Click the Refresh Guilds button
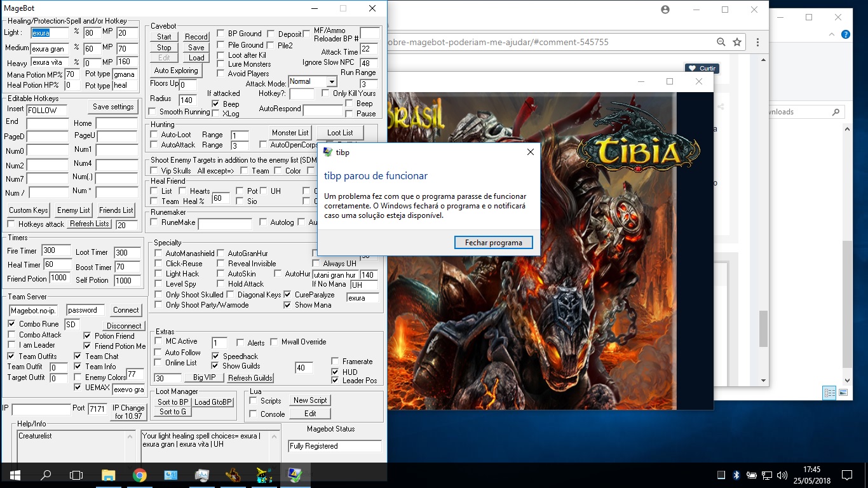Viewport: 868px width, 488px height. [250, 378]
